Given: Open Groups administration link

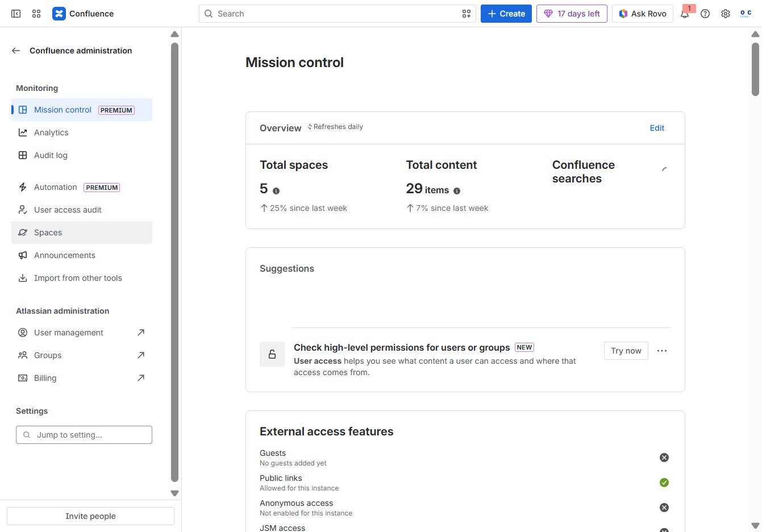Looking at the screenshot, I should [x=82, y=355].
